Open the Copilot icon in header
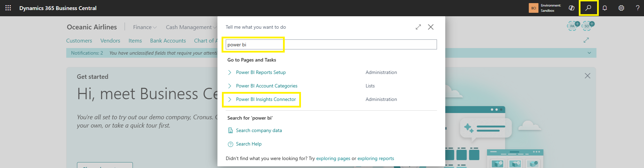The image size is (644, 168). click(x=572, y=8)
